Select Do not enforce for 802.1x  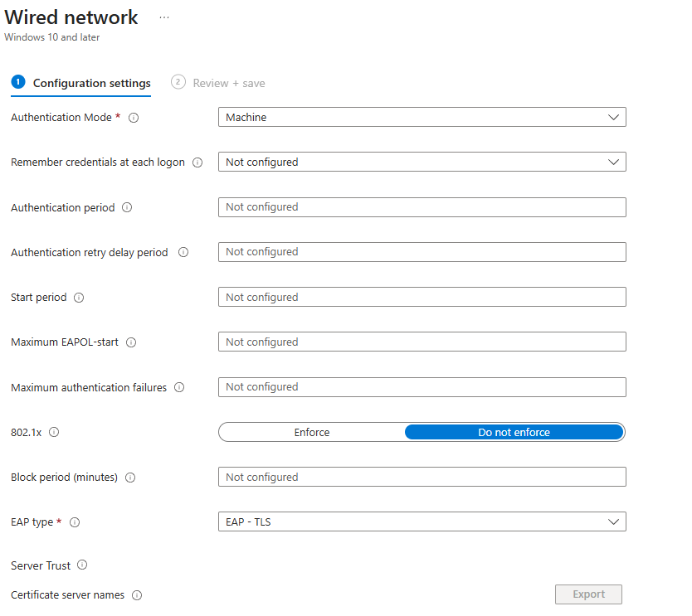(x=514, y=433)
